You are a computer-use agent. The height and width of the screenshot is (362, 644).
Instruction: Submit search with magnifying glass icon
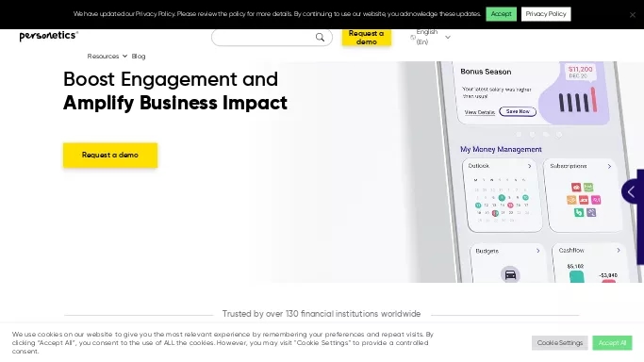click(320, 38)
